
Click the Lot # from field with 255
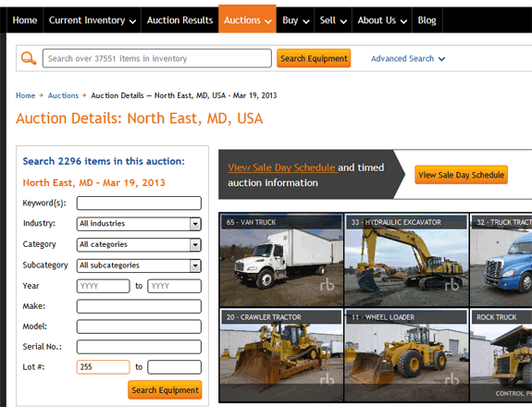(103, 367)
